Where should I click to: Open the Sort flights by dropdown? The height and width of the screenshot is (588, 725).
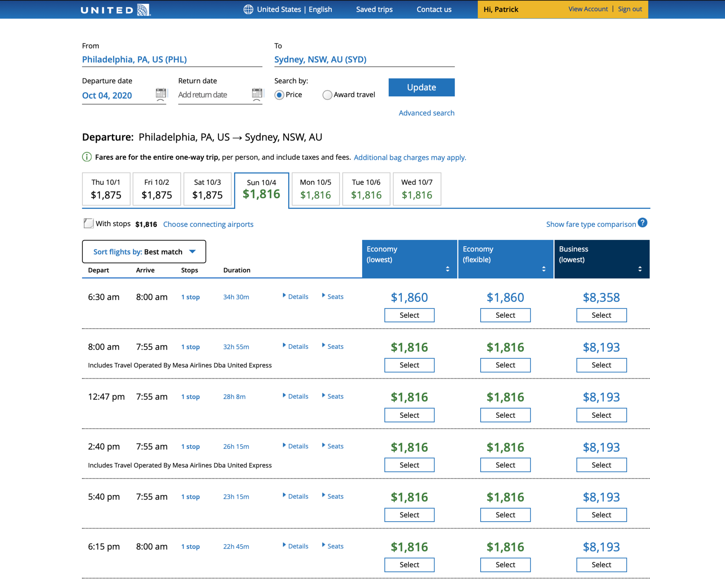pyautogui.click(x=144, y=252)
